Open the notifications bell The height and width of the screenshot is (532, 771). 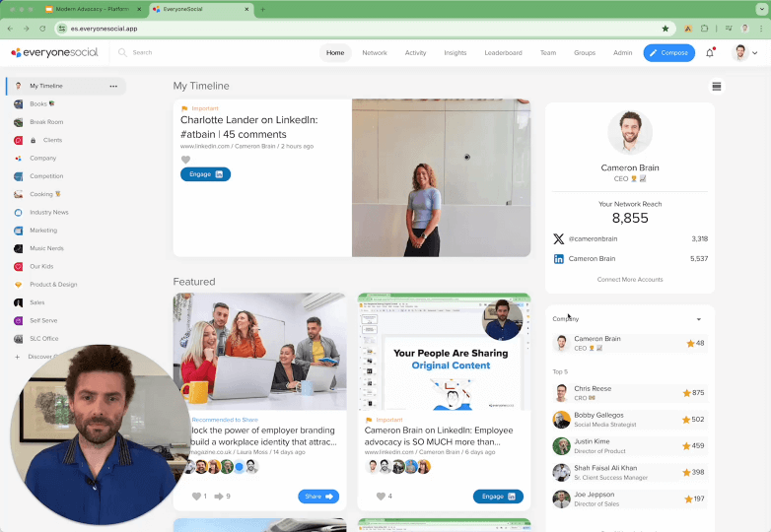[x=710, y=53]
